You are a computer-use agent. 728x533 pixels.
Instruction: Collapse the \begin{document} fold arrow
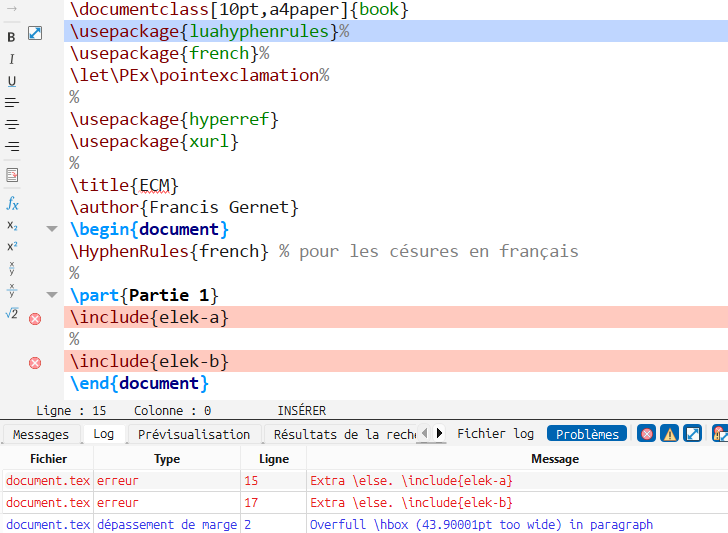click(x=52, y=229)
